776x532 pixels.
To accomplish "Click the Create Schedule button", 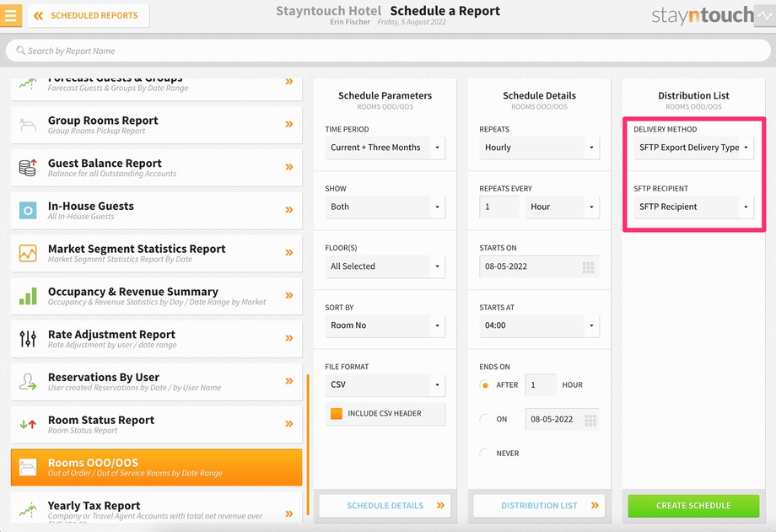I will (694, 506).
